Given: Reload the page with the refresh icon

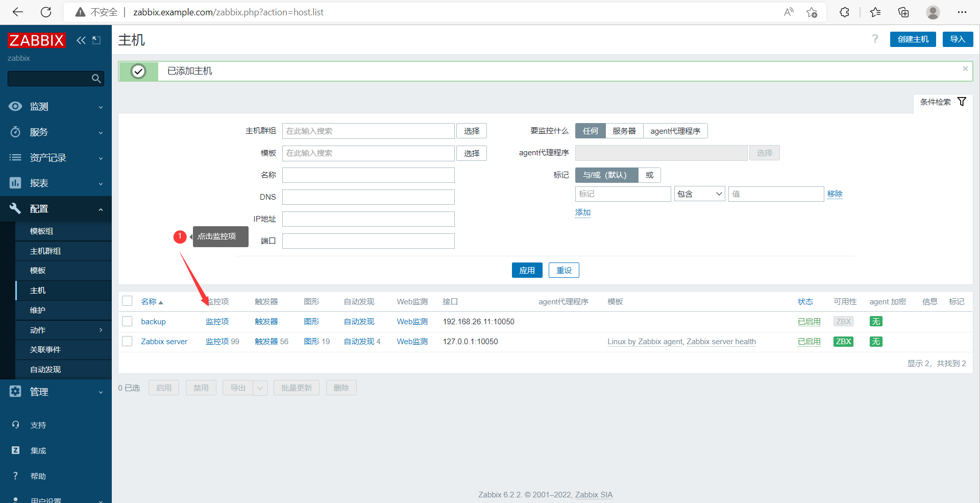Looking at the screenshot, I should click(x=46, y=12).
